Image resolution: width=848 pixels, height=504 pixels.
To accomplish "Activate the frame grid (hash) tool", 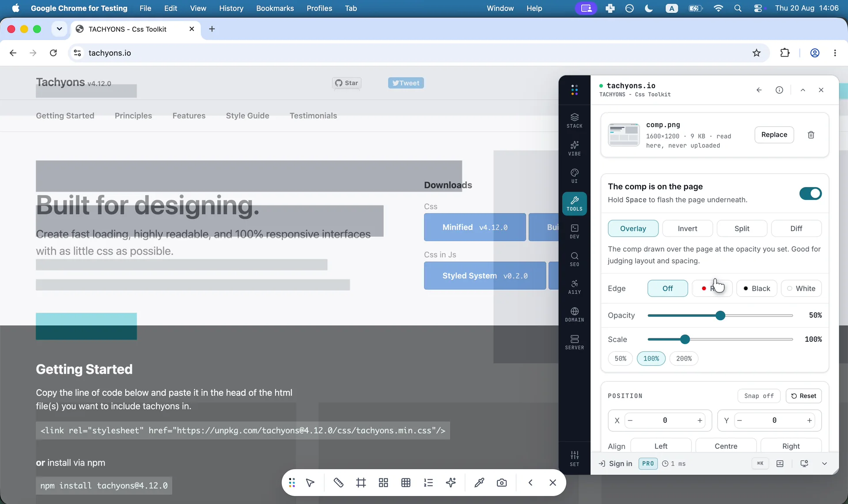I will [x=361, y=483].
